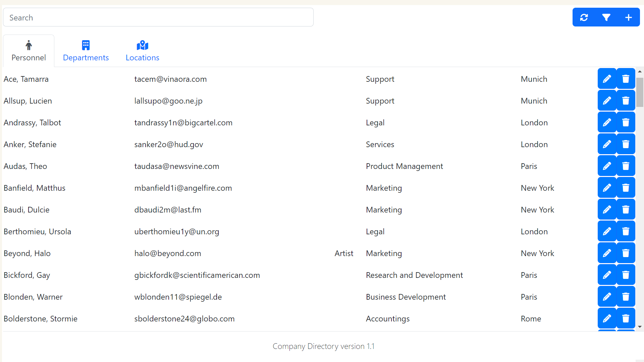Edit Baudi, Dulcie's record
This screenshot has height=362, width=644.
coord(607,209)
